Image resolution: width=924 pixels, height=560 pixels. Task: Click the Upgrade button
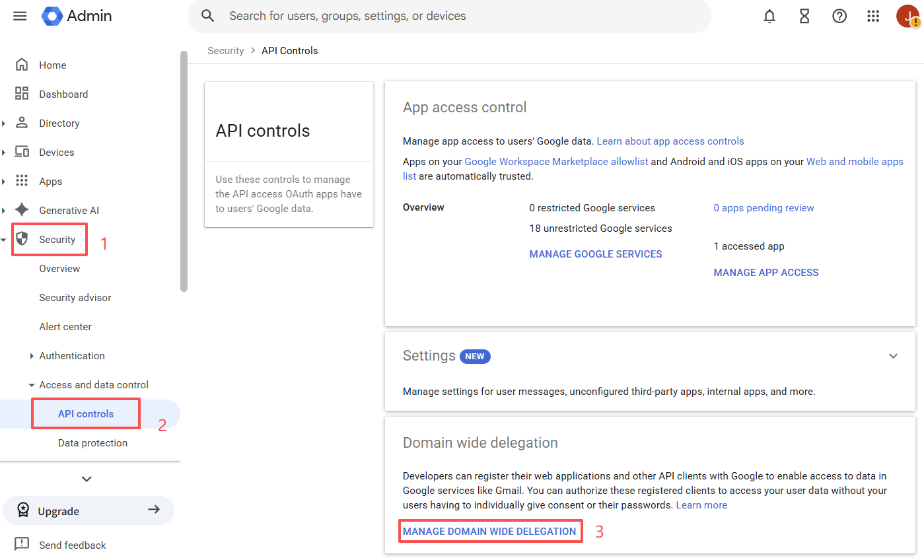89,510
